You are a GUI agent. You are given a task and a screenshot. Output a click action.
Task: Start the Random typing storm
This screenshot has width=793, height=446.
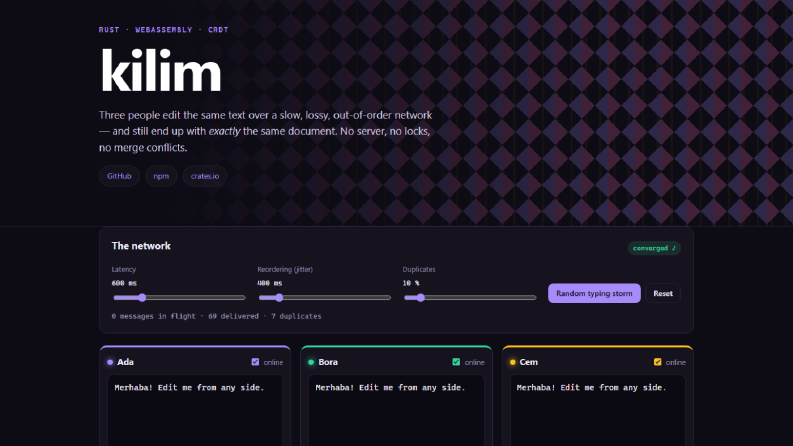[594, 293]
